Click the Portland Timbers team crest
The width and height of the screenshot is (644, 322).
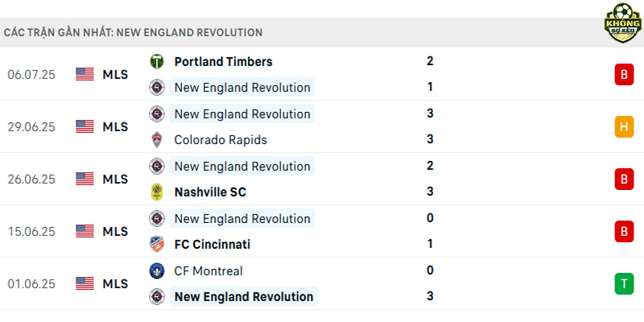pyautogui.click(x=157, y=62)
